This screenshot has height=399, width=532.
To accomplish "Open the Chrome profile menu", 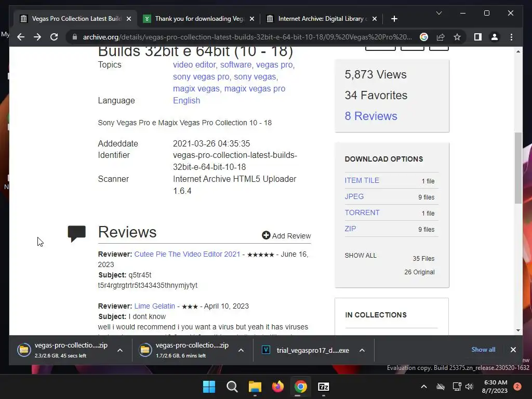I will (495, 37).
